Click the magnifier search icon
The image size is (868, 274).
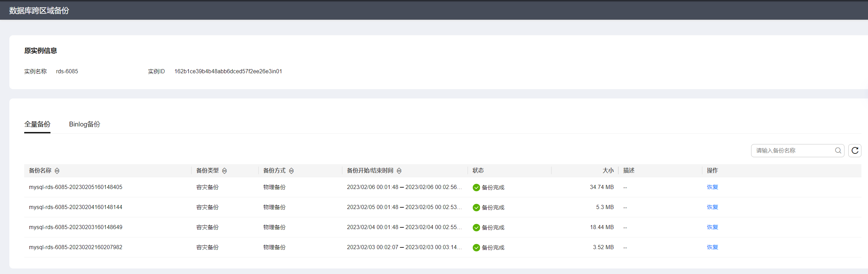point(838,151)
